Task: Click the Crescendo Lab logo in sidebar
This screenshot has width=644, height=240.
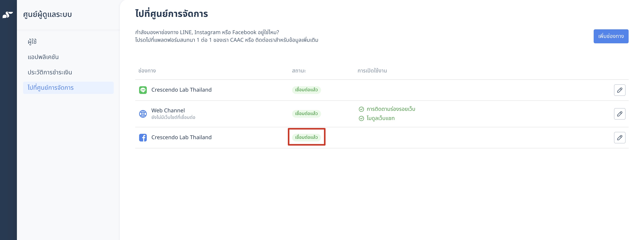Action: 8,15
